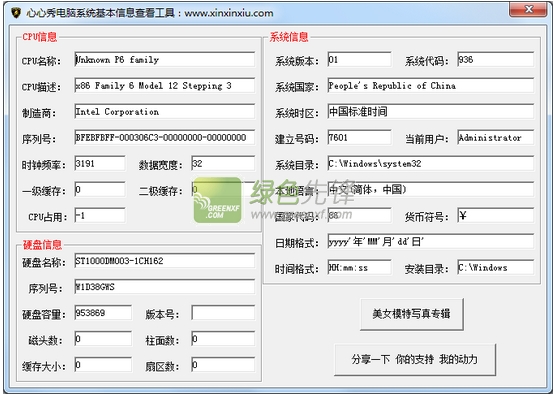Focus the 一级缓存 input field

pyautogui.click(x=100, y=190)
